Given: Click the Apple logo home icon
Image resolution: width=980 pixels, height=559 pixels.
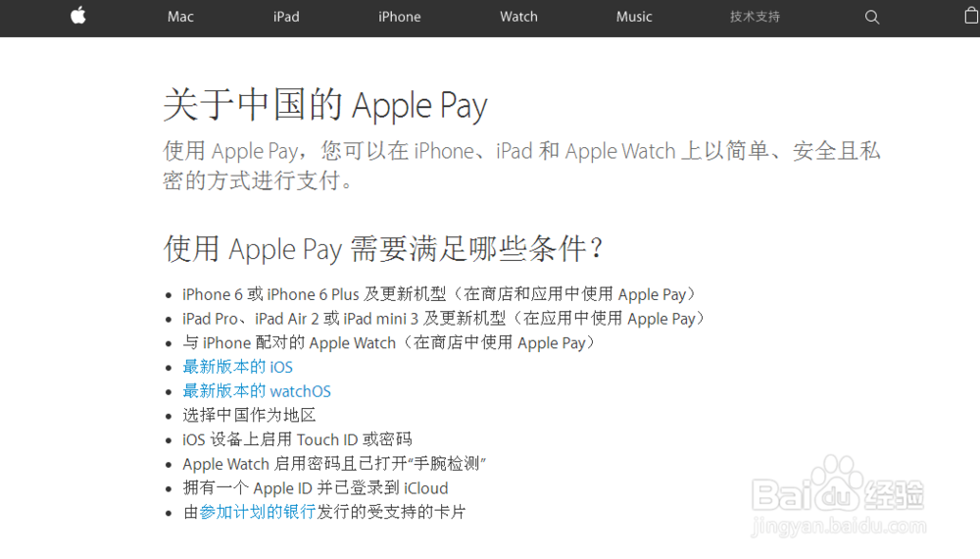Looking at the screenshot, I should coord(78,16).
